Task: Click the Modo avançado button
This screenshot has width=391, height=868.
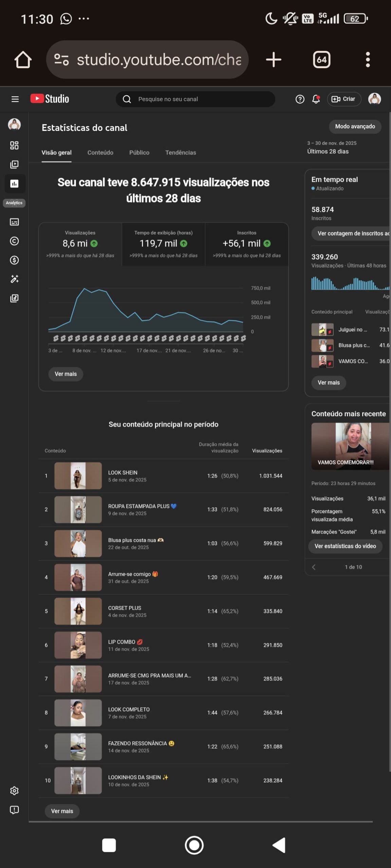Action: point(355,126)
